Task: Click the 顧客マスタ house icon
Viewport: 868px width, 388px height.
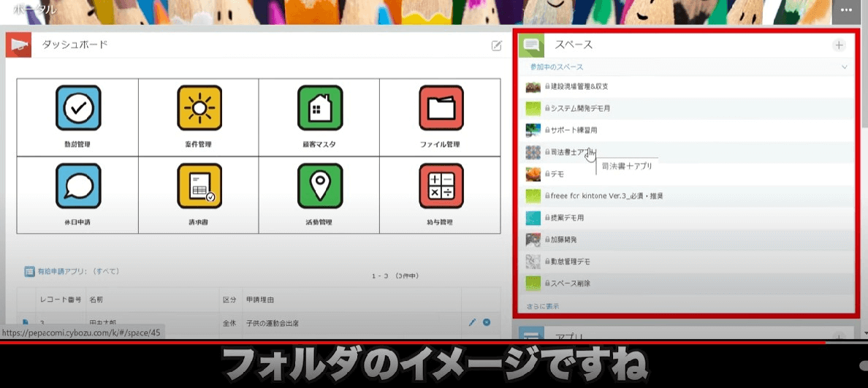Action: 319,108
